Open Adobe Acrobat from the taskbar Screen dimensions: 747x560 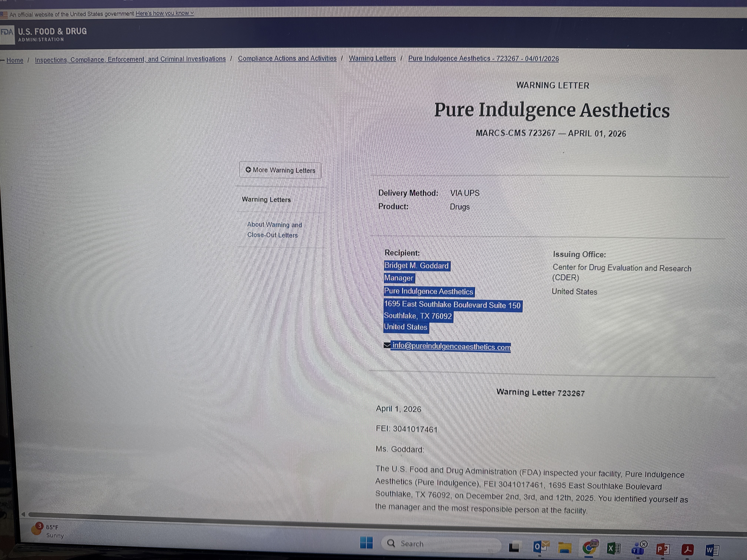tap(687, 550)
